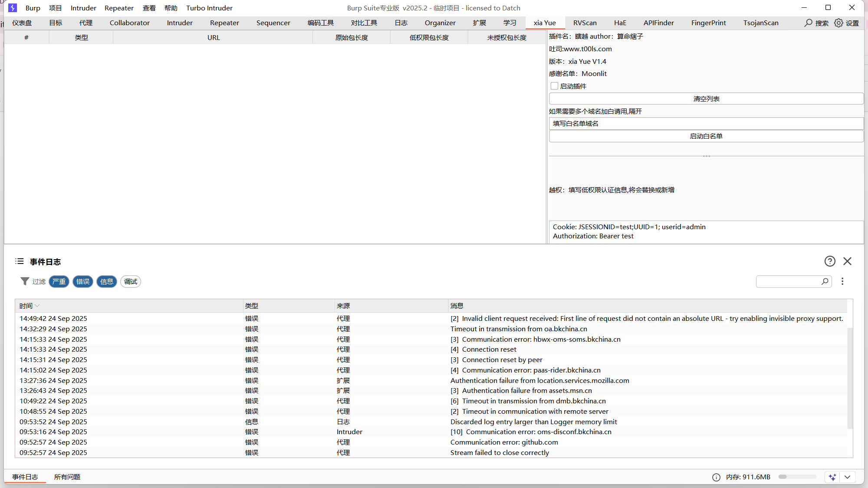This screenshot has width=868, height=488.
Task: Click the AI sparkle icon in status bar
Action: (x=832, y=477)
